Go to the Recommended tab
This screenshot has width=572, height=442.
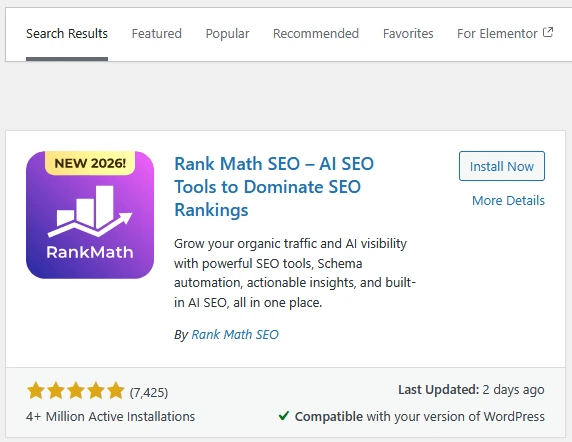pyautogui.click(x=316, y=34)
